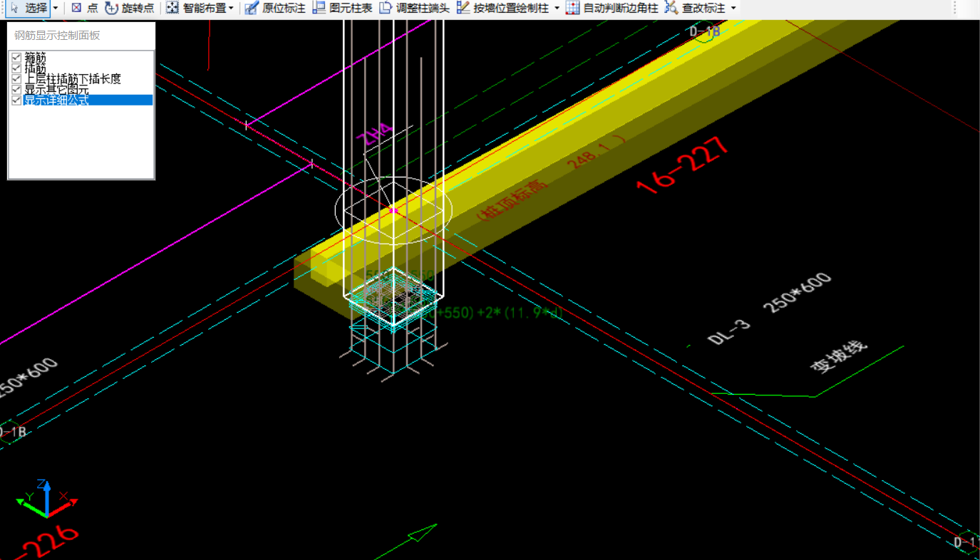The width and height of the screenshot is (980, 560).
Task: Toggle 上层柱插筋下插长度 checkbox
Action: coord(17,79)
